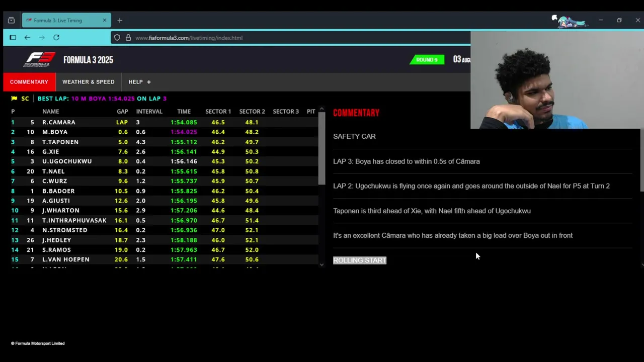644x362 pixels.
Task: Open the Help menu item
Action: (135, 82)
